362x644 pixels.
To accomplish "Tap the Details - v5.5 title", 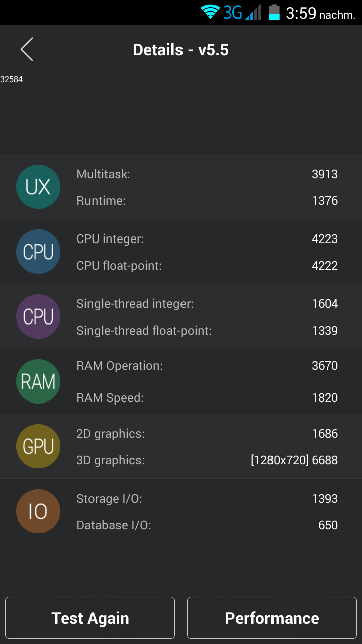I will [180, 50].
